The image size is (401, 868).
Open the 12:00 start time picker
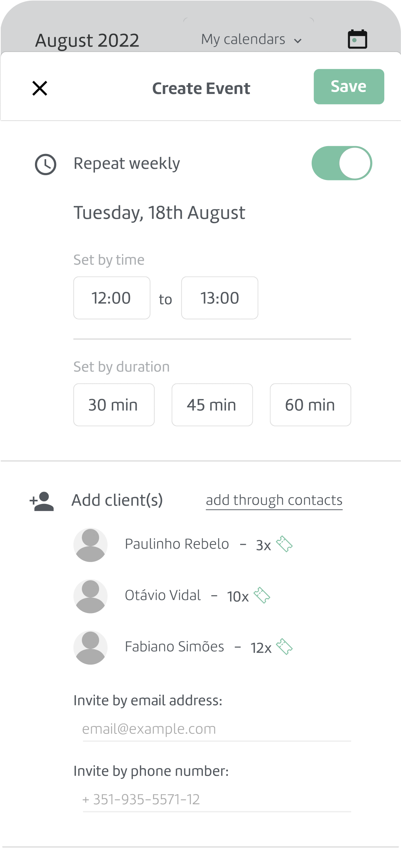tap(112, 298)
